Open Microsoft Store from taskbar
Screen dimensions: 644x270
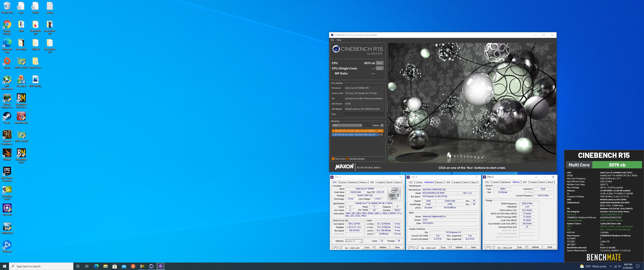tap(115, 266)
